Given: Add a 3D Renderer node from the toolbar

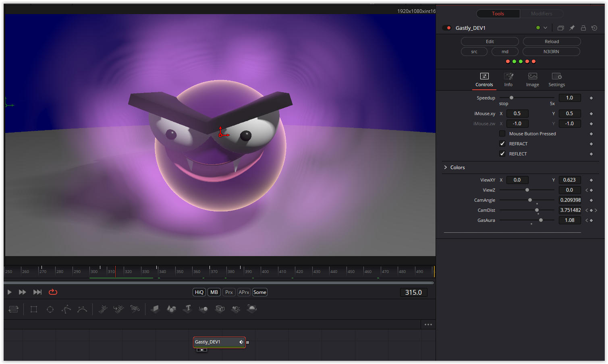Looking at the screenshot, I should pos(252,309).
